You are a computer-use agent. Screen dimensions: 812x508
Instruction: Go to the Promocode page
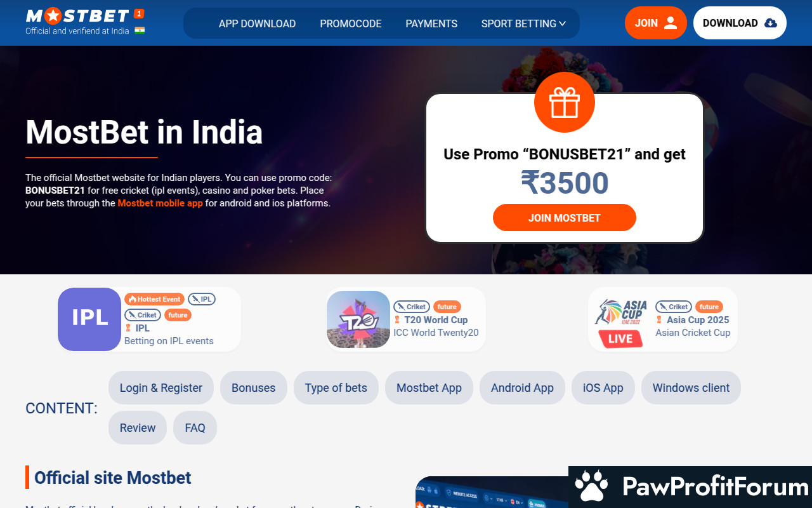(x=351, y=23)
